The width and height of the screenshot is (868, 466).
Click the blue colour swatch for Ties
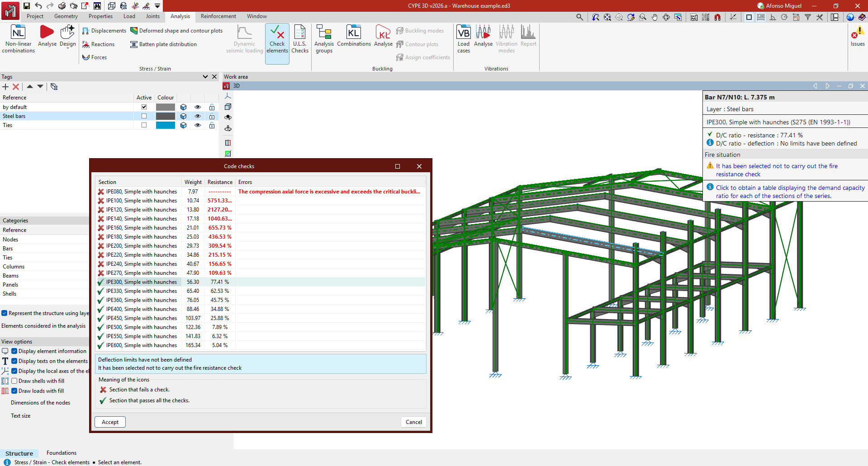click(165, 125)
